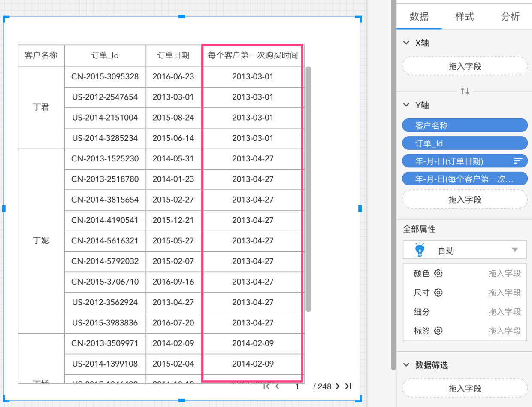
Task: Click the order date 2014-05-31
Action: pos(173,158)
